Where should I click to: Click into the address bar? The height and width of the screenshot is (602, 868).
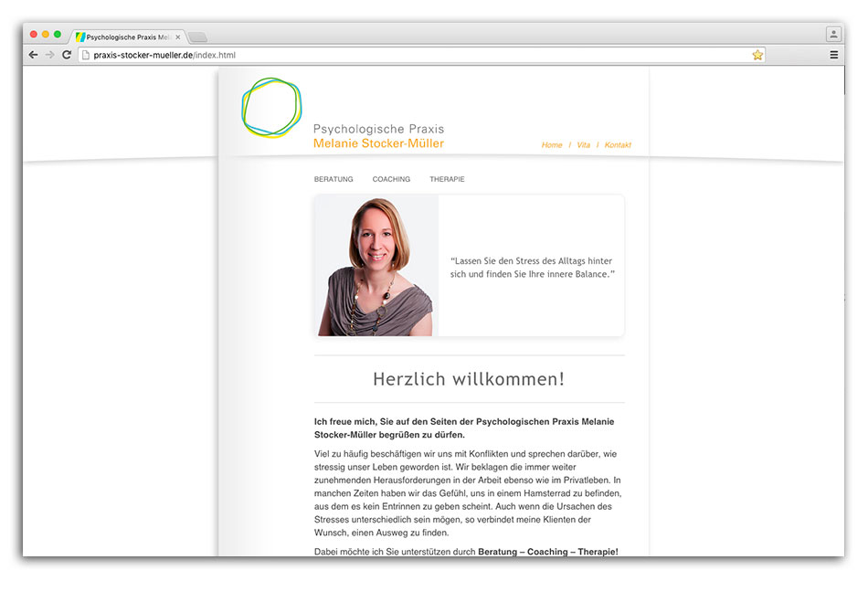click(274, 54)
